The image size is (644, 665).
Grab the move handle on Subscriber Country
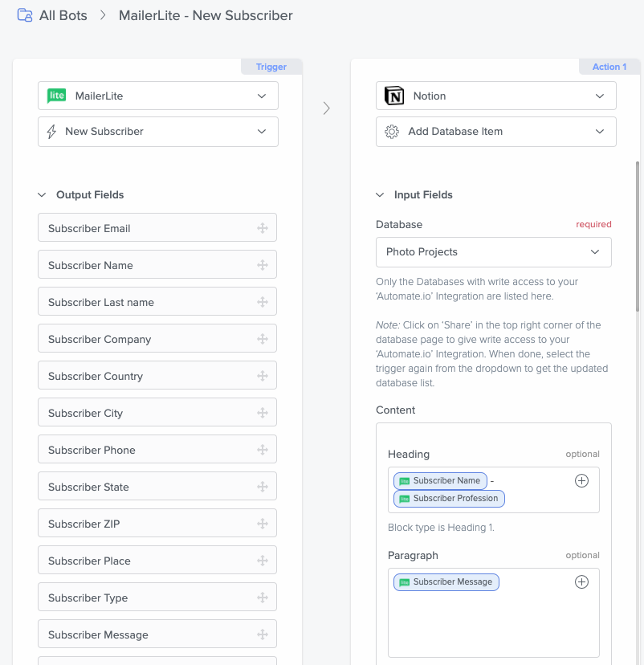point(263,376)
